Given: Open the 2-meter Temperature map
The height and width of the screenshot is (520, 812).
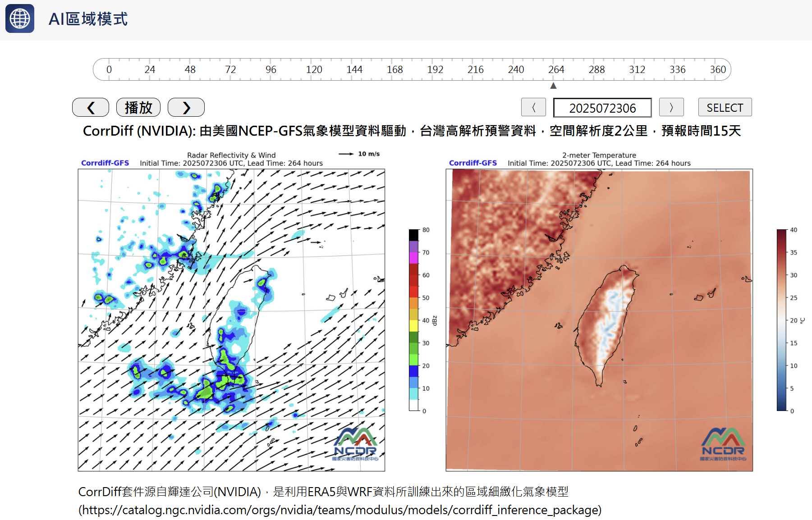Looking at the screenshot, I should coord(599,320).
